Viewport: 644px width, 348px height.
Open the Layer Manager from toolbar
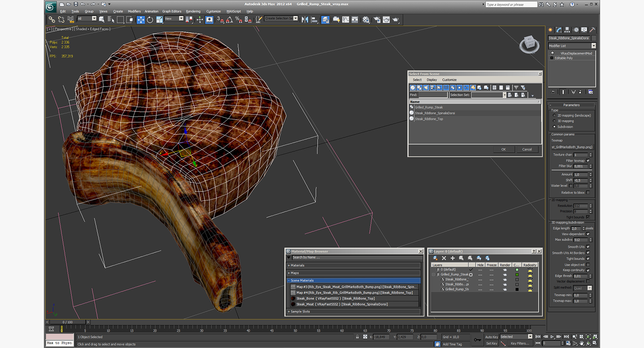click(x=325, y=20)
